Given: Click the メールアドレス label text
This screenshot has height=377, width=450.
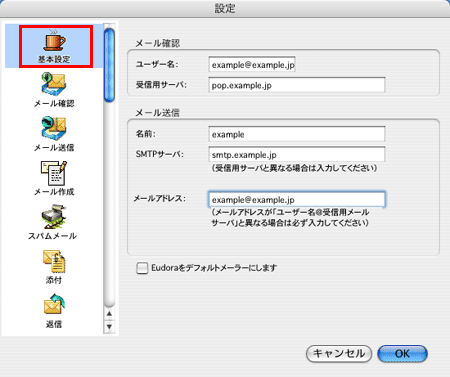Looking at the screenshot, I should pyautogui.click(x=160, y=199).
